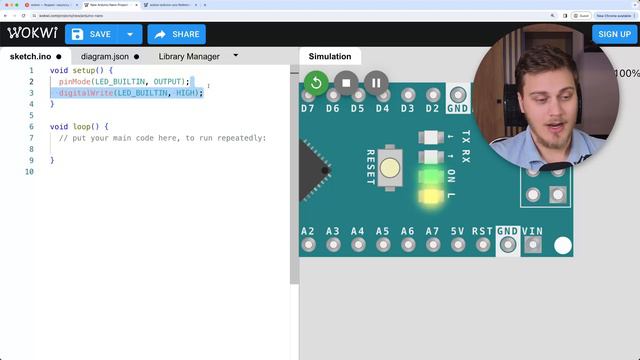Screen dimensions: 640x360
Task: Open a new browser tab with the plus icon
Action: point(204,5)
